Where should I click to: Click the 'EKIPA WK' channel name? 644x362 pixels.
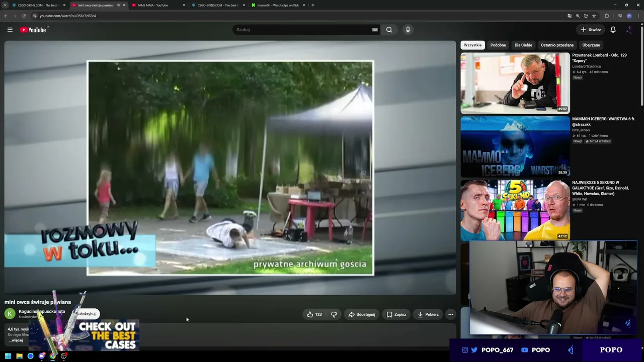(580, 200)
